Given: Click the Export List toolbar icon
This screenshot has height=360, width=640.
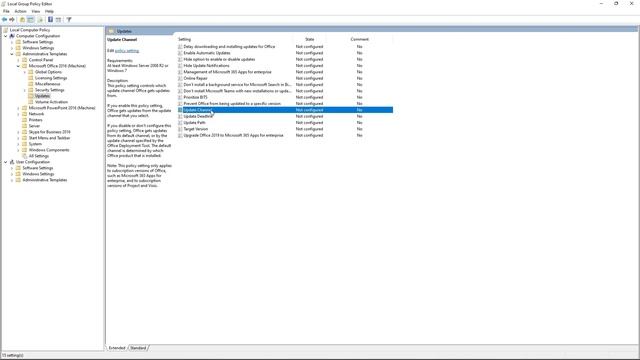Looking at the screenshot, I should [40, 20].
